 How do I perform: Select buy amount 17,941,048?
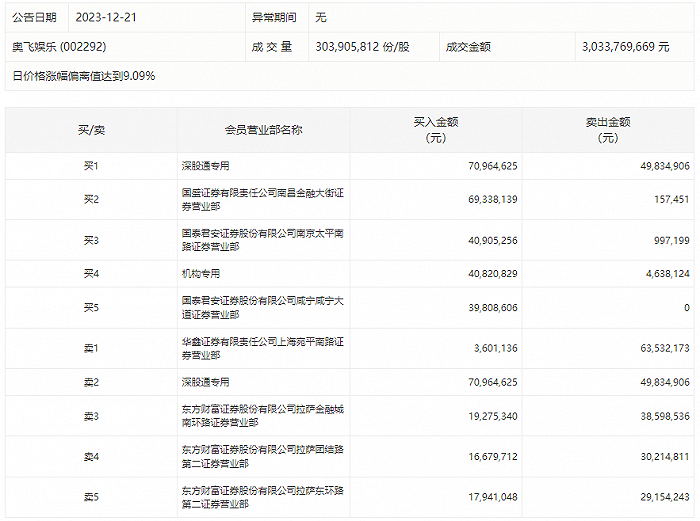coord(493,497)
